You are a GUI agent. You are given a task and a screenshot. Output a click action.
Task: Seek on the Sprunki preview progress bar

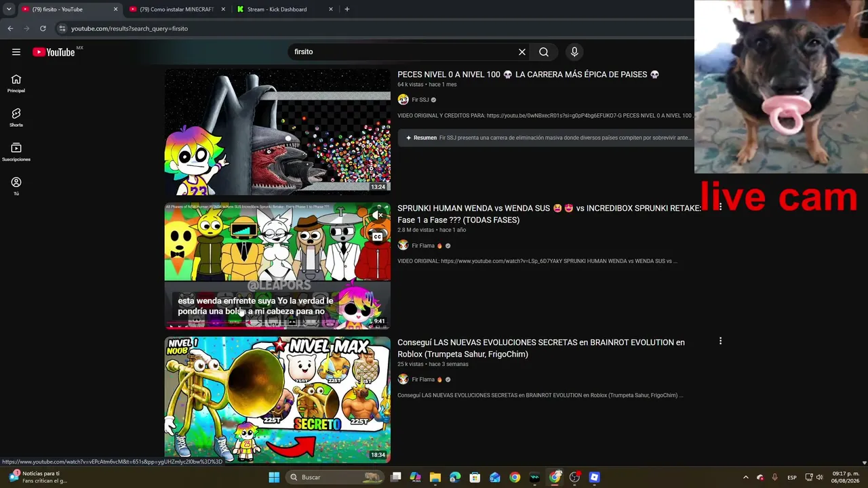[x=277, y=327]
